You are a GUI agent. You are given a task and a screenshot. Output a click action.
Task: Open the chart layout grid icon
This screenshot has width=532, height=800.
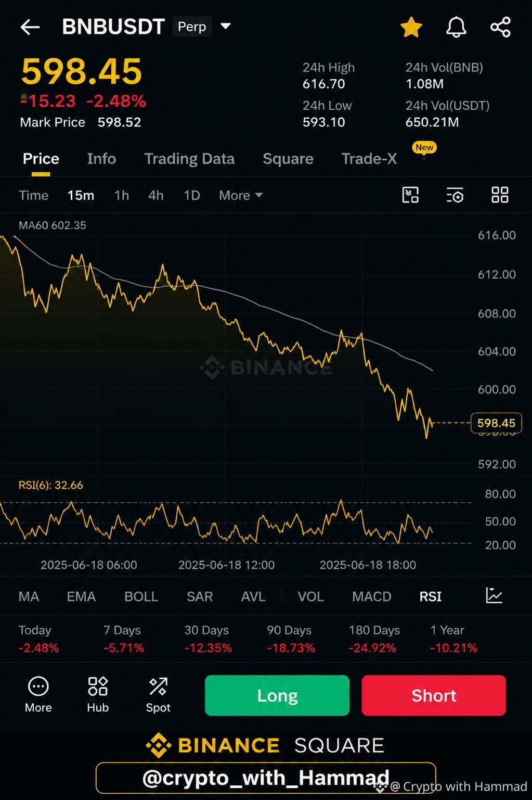[x=500, y=195]
